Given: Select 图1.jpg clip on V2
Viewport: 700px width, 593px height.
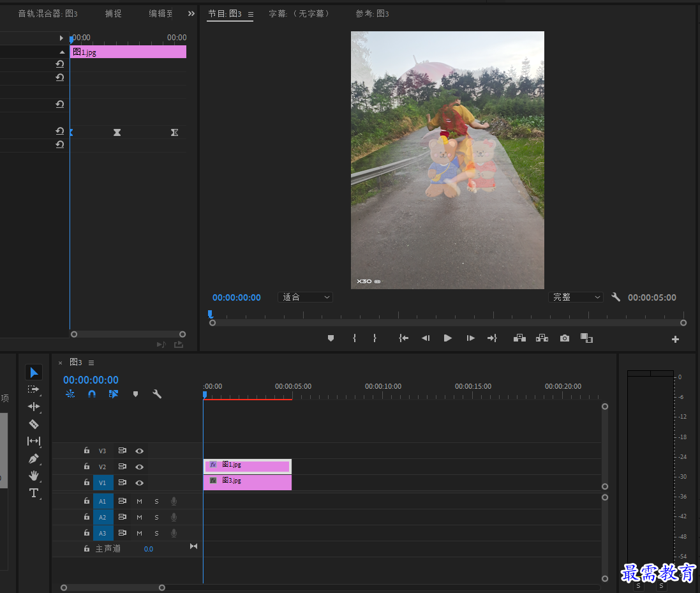Looking at the screenshot, I should coord(248,467).
